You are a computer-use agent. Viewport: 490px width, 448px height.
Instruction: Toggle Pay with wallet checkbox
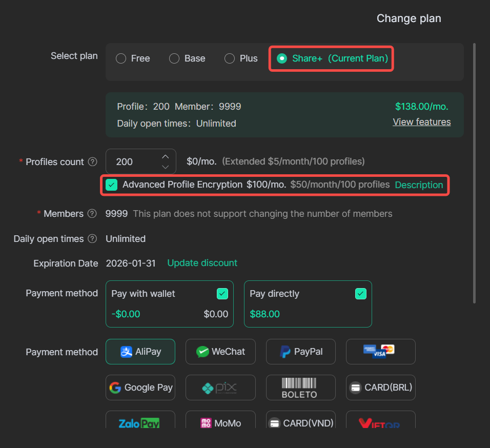(222, 294)
